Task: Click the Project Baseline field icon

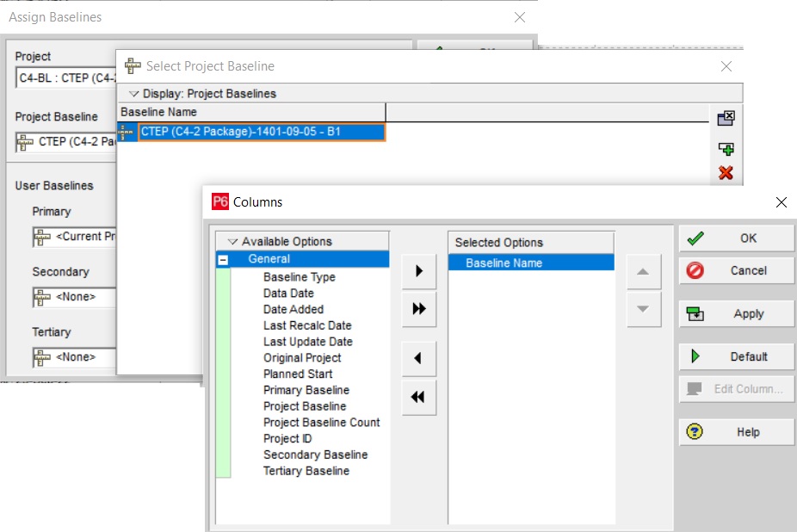Action: (25, 142)
